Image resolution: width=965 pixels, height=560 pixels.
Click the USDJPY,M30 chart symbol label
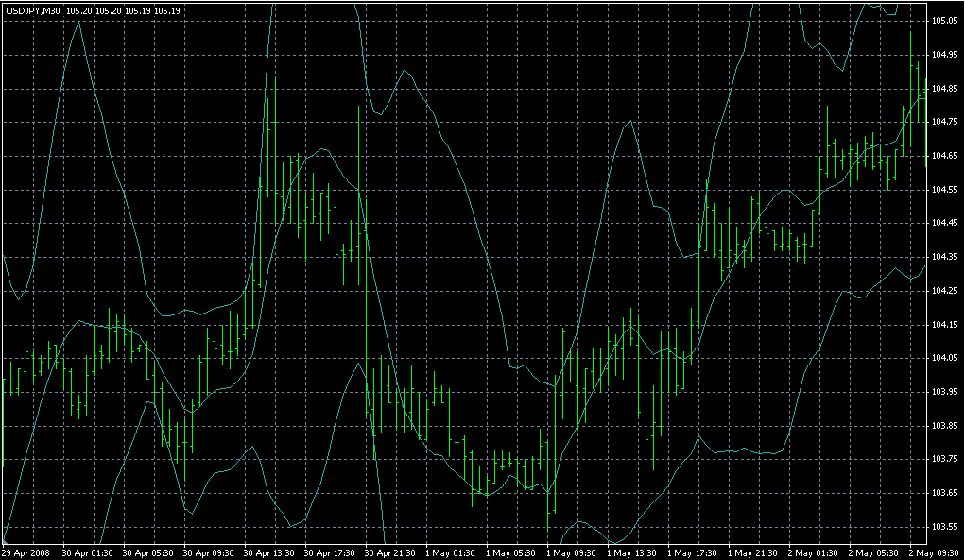tap(33, 11)
